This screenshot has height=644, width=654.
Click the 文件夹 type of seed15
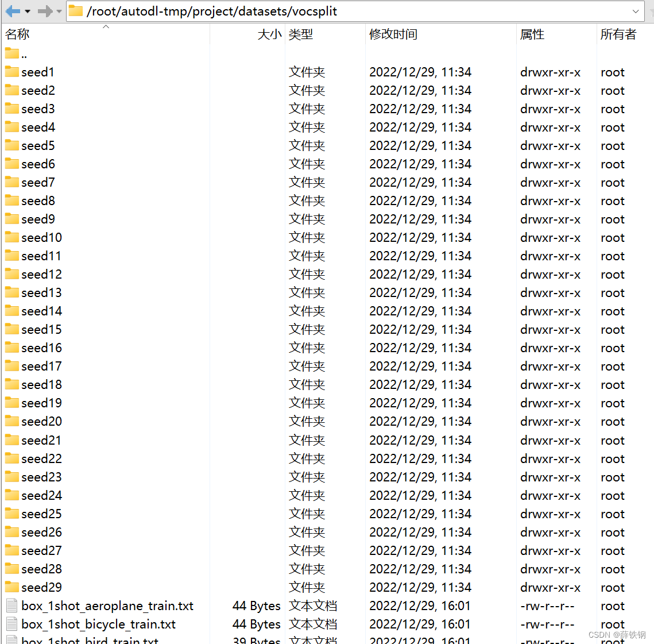307,329
